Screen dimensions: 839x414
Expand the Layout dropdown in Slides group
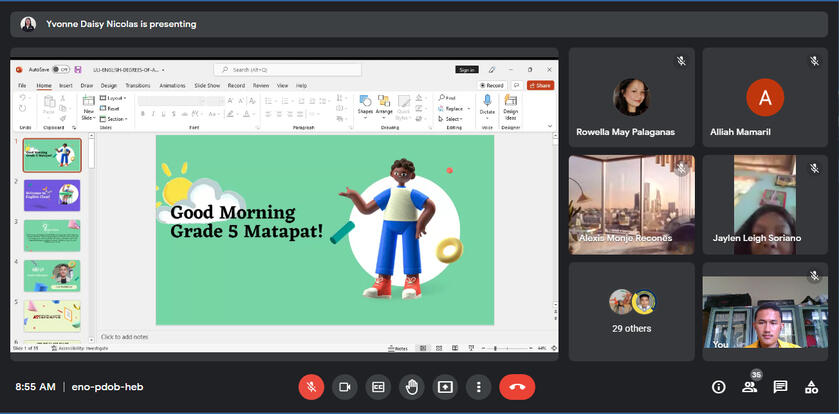pos(114,98)
